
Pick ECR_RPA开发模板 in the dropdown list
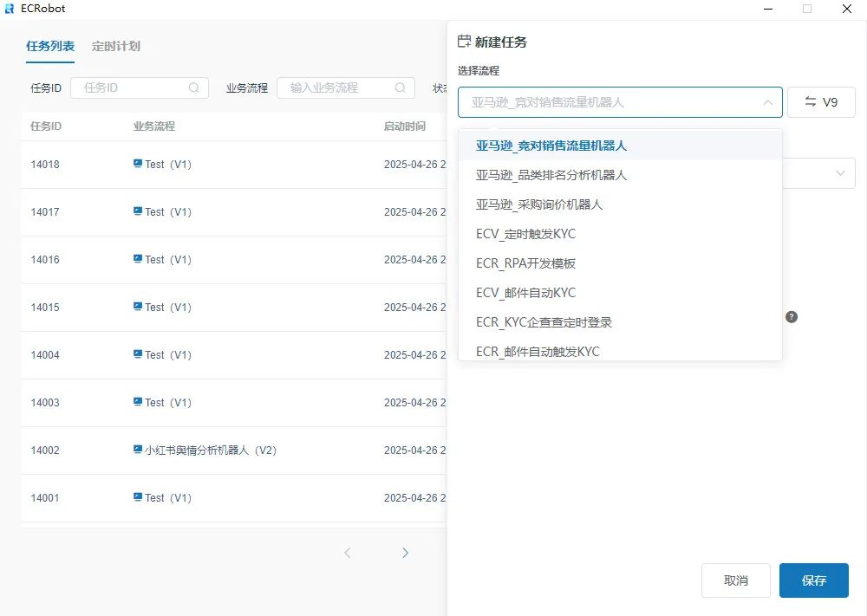pyautogui.click(x=525, y=263)
